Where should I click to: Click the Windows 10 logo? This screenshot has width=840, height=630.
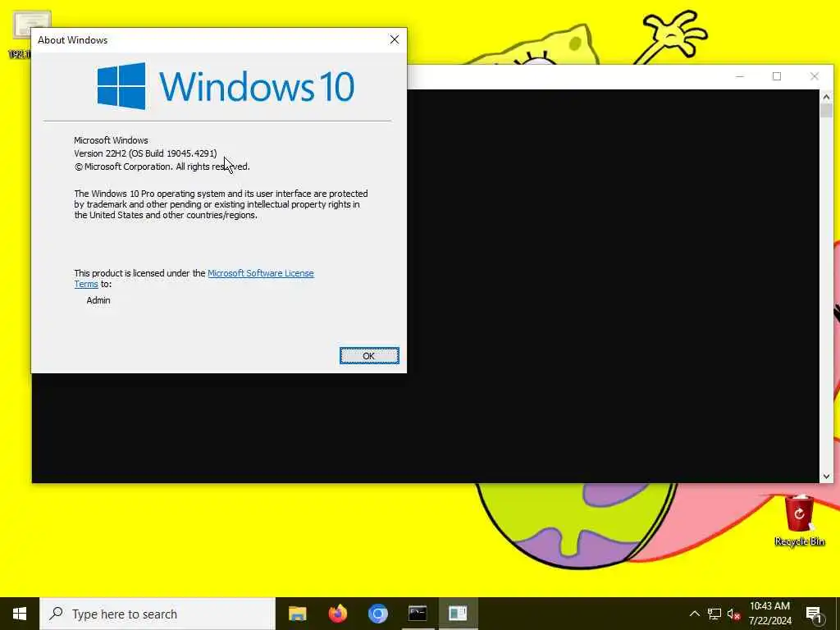[x=226, y=86]
